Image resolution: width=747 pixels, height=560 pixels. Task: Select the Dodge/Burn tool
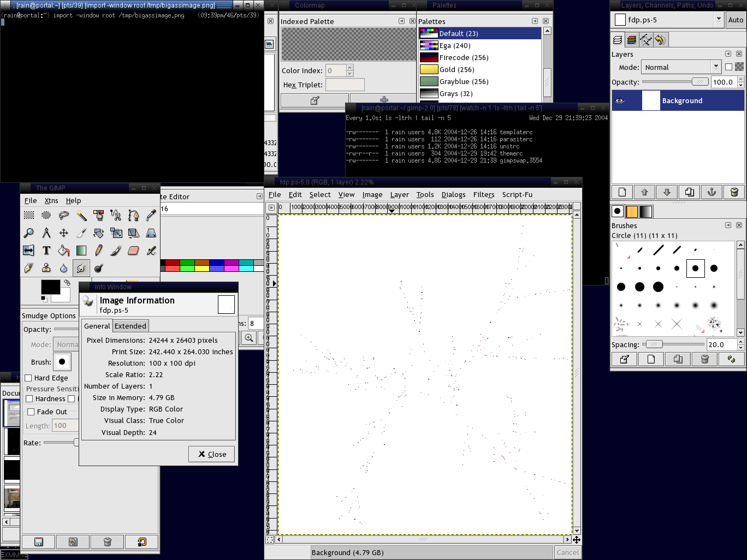pos(99,268)
